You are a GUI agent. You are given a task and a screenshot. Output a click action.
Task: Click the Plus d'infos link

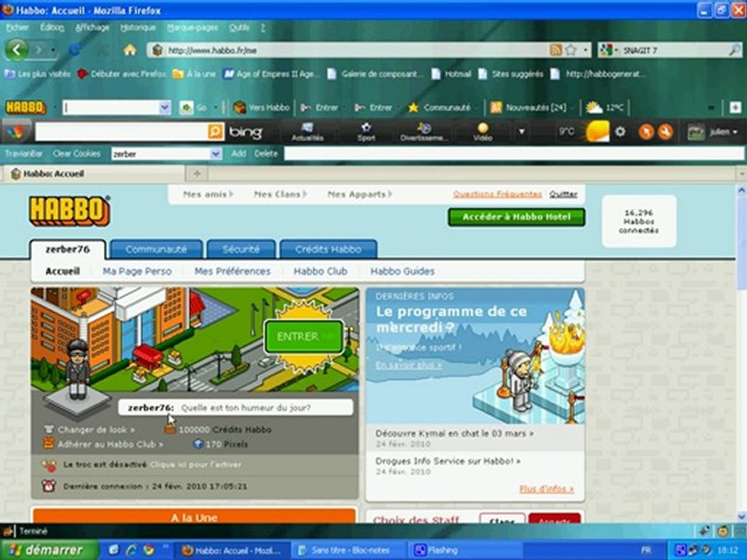[x=546, y=489]
